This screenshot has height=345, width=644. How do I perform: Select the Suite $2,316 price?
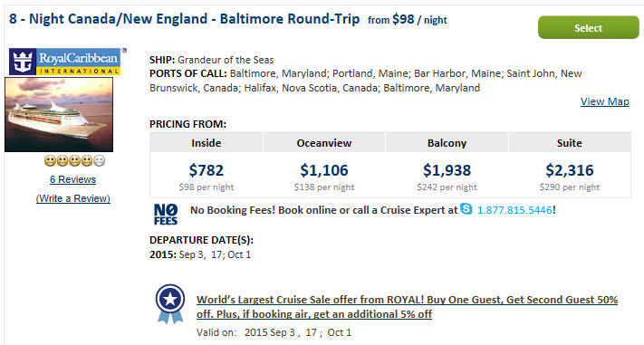click(569, 170)
